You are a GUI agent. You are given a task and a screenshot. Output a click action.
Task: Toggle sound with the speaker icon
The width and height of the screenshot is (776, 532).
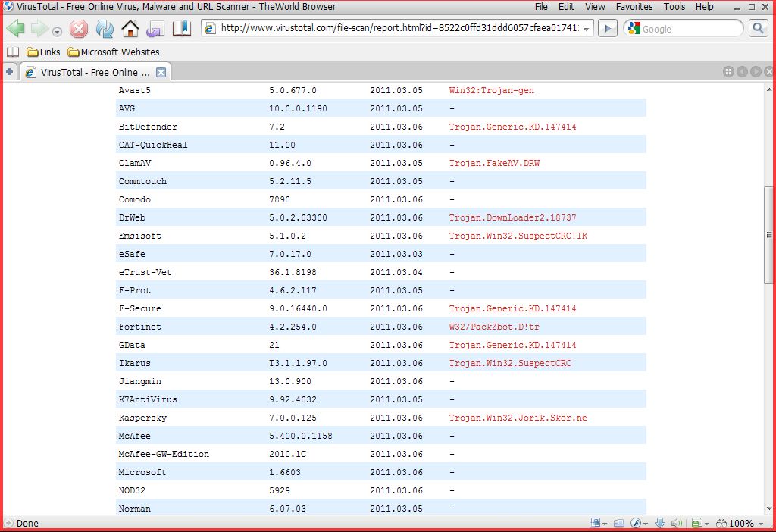coord(677,523)
